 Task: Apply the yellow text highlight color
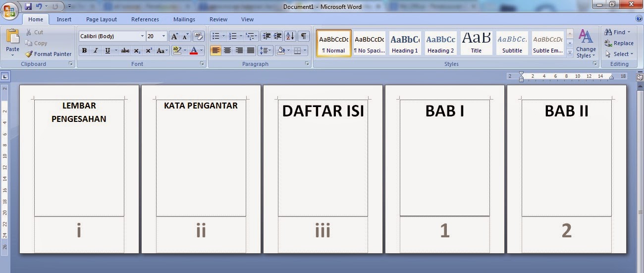(x=176, y=51)
